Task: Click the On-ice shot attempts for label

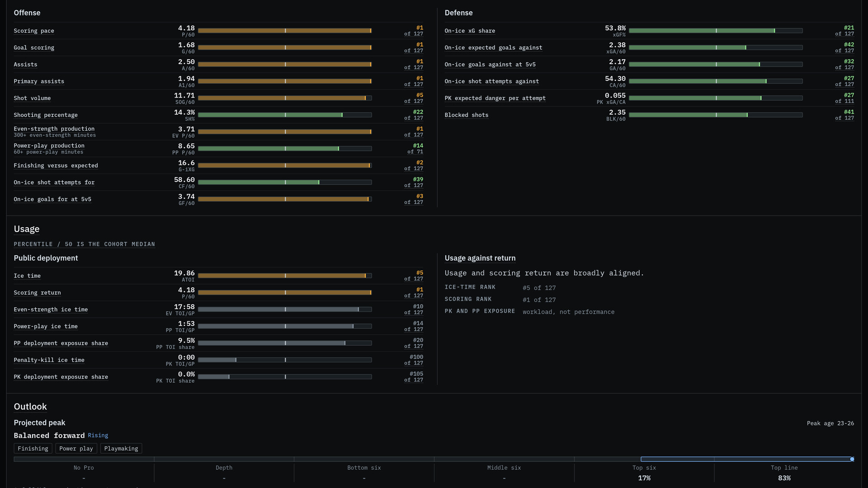Action: [x=54, y=182]
